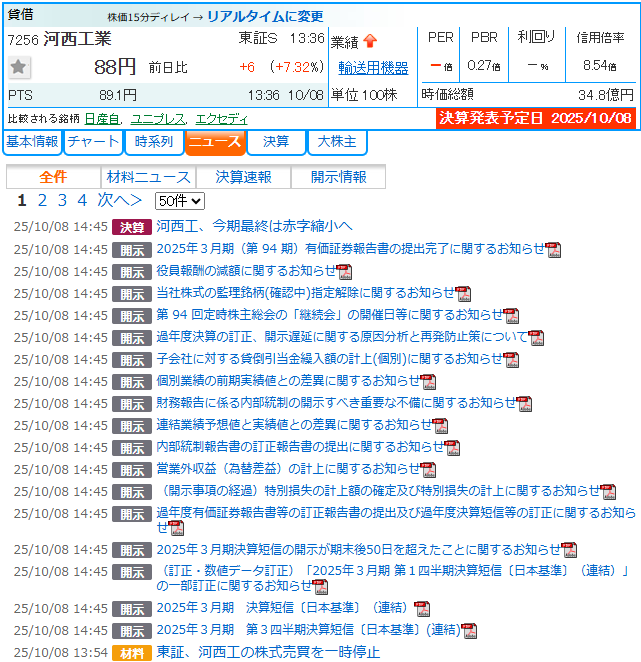Click リアルタイムに変更 link

(265, 17)
